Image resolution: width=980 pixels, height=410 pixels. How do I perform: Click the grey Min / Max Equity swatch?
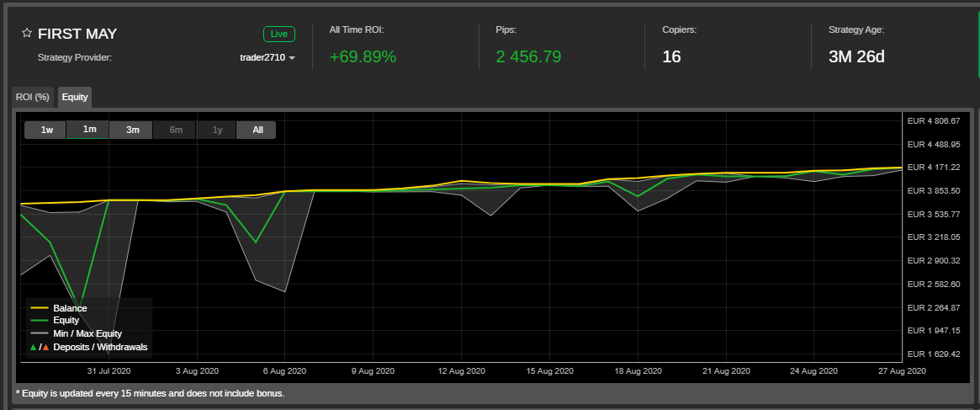click(x=40, y=333)
